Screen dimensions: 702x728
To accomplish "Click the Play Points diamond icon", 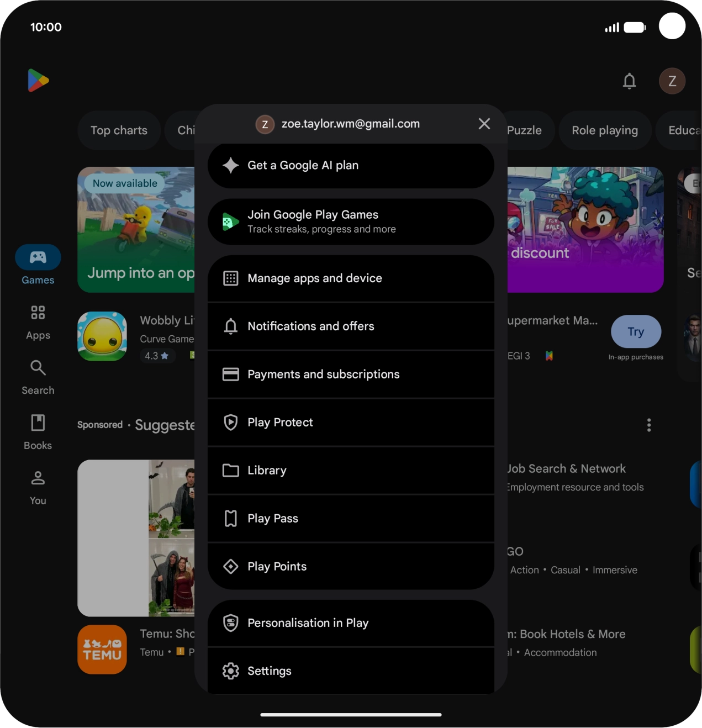I will click(x=230, y=567).
